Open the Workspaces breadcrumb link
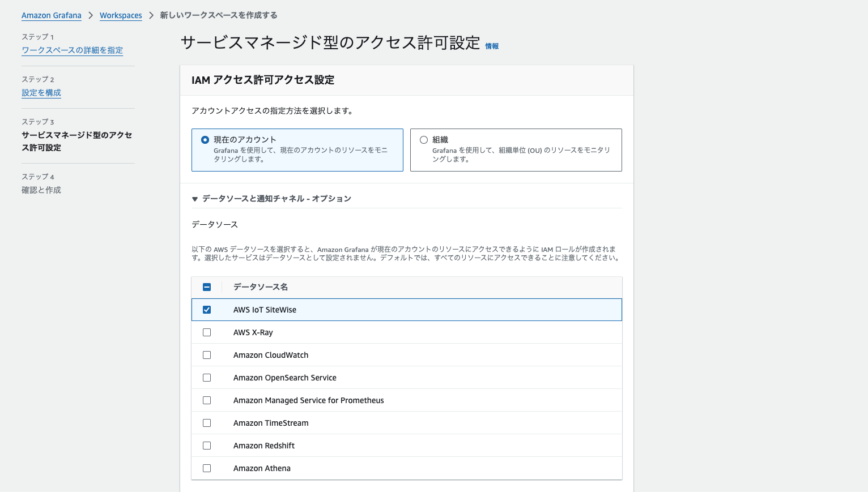 click(121, 15)
